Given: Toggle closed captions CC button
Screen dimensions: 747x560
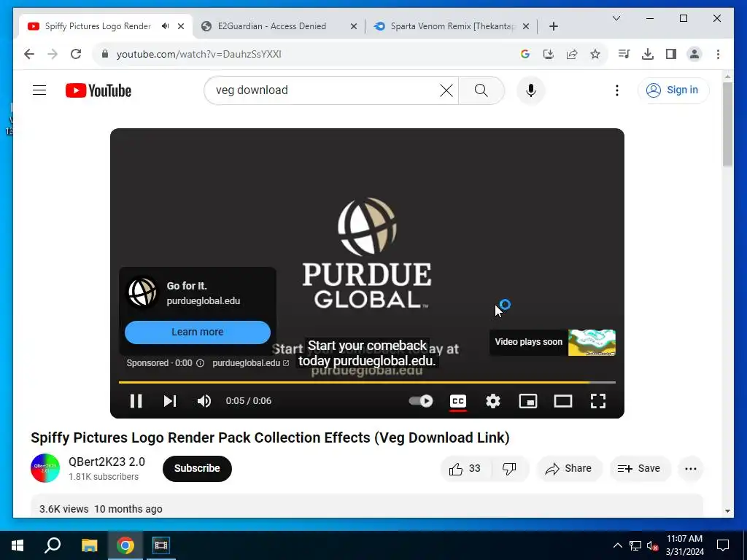Looking at the screenshot, I should coord(458,402).
